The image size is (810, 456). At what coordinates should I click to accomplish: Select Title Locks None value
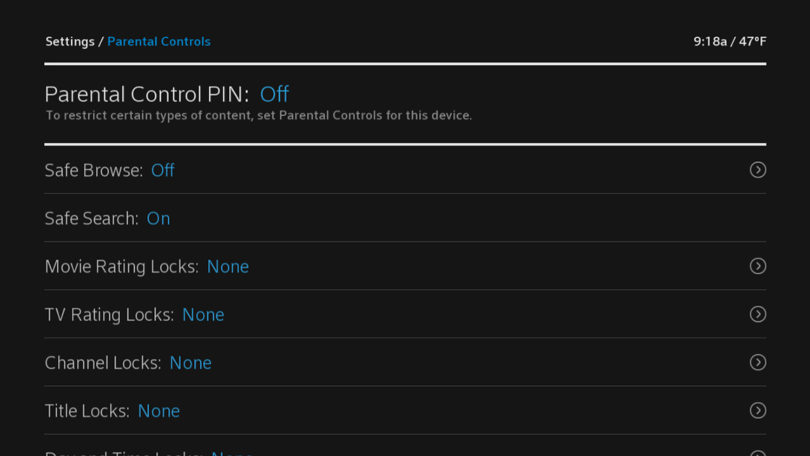click(159, 411)
